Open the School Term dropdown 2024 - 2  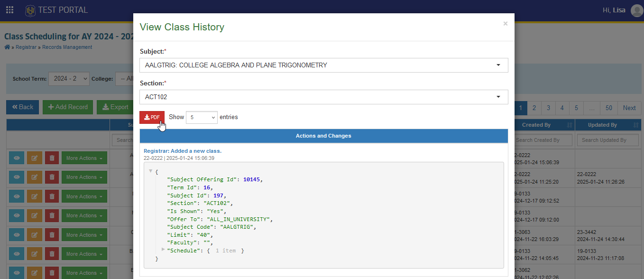pos(69,79)
